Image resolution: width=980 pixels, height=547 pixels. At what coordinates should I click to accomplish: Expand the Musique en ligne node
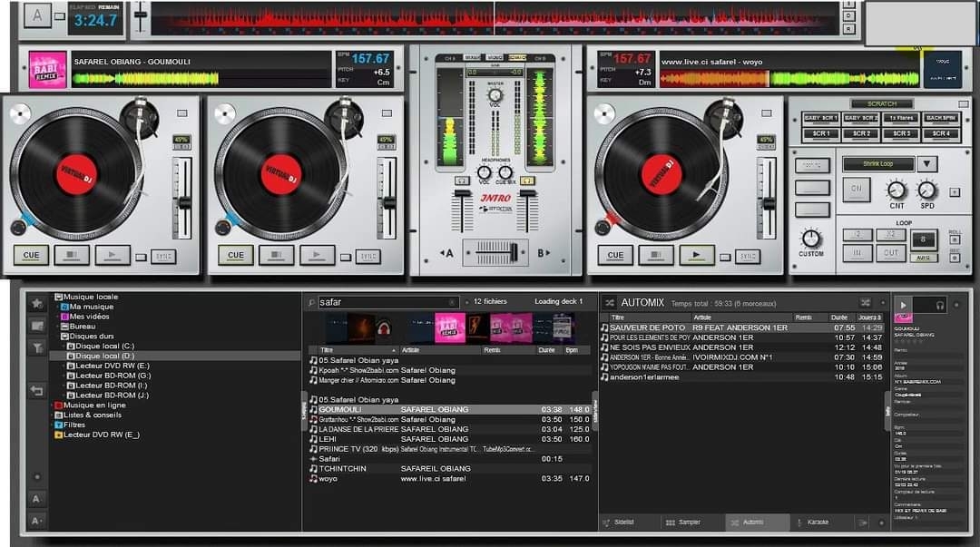click(52, 405)
